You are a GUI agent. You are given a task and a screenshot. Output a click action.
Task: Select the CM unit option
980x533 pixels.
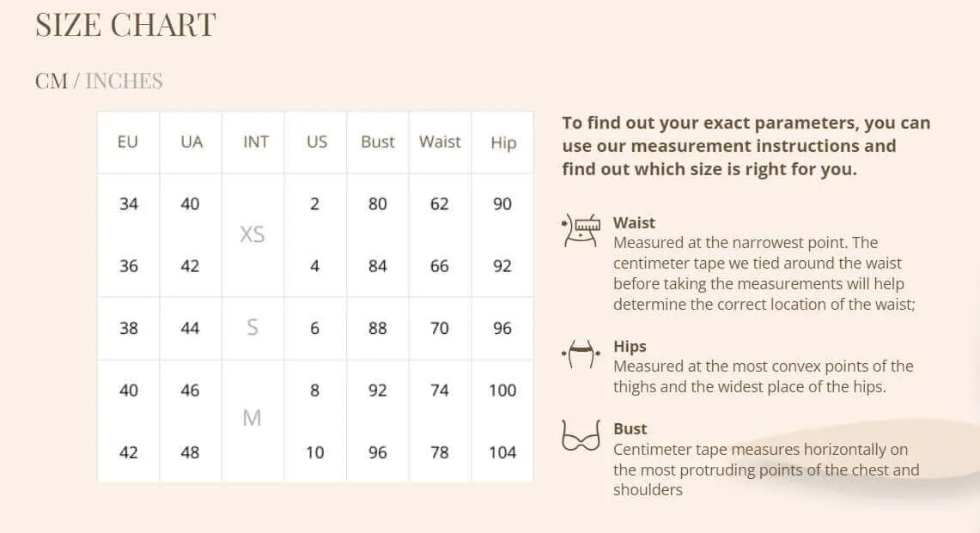pyautogui.click(x=52, y=81)
